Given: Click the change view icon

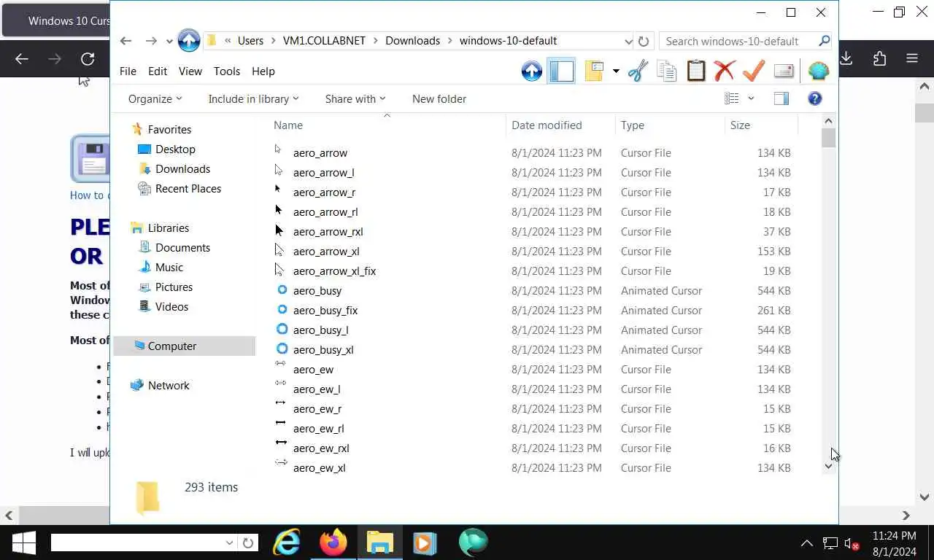Looking at the screenshot, I should pos(732,98).
